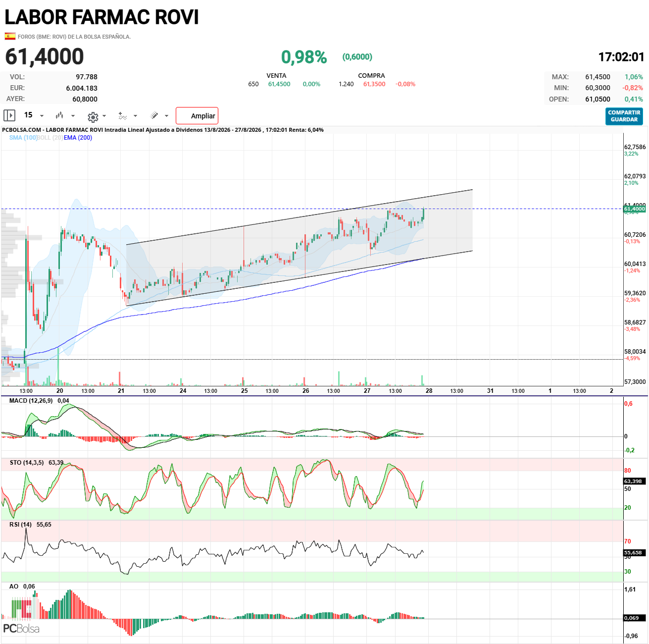The height and width of the screenshot is (644, 649).
Task: Expand the settings gear dropdown arrow
Action: pos(104,116)
